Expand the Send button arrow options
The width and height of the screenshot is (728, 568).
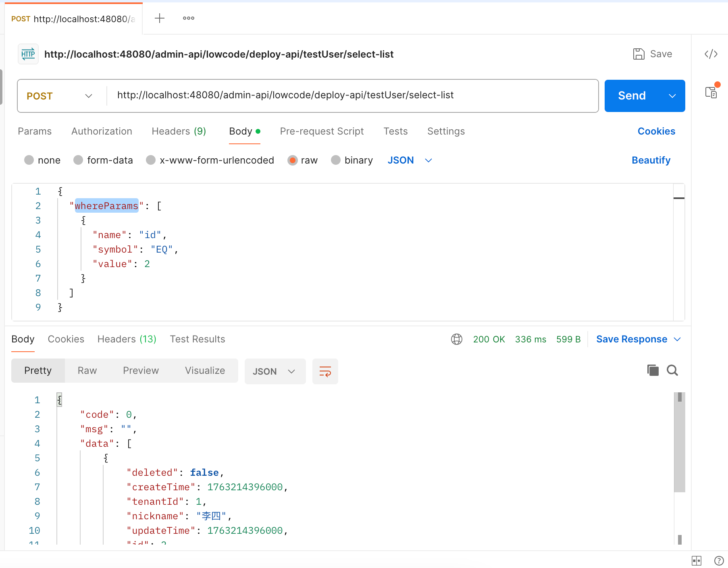672,96
